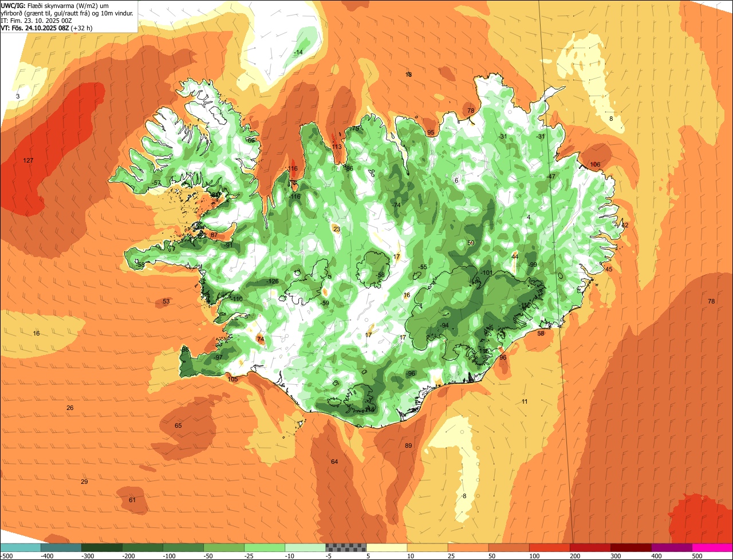733x560 pixels.
Task: Pick the light green swatch between -25 and -10
Action: click(x=264, y=547)
